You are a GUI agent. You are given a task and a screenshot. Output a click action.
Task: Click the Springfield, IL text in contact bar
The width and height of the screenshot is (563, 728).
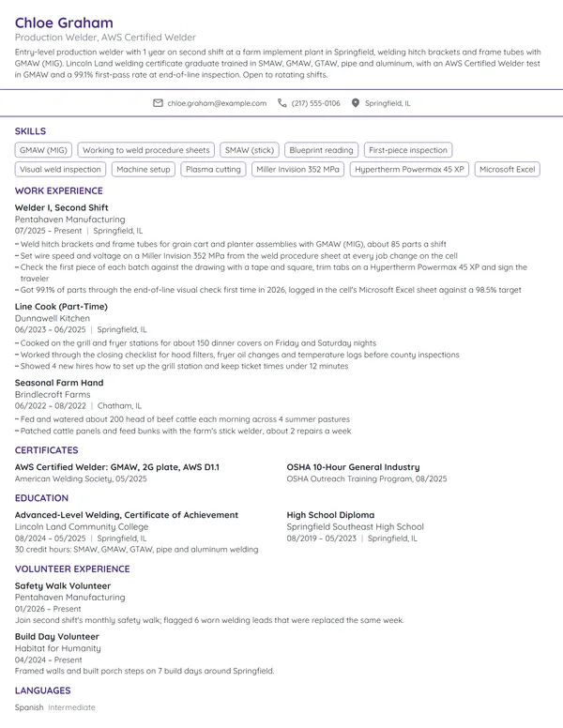pyautogui.click(x=388, y=103)
